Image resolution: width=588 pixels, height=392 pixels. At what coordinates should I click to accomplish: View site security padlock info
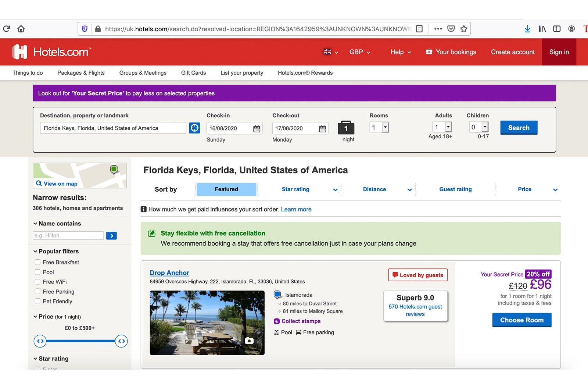tap(98, 29)
